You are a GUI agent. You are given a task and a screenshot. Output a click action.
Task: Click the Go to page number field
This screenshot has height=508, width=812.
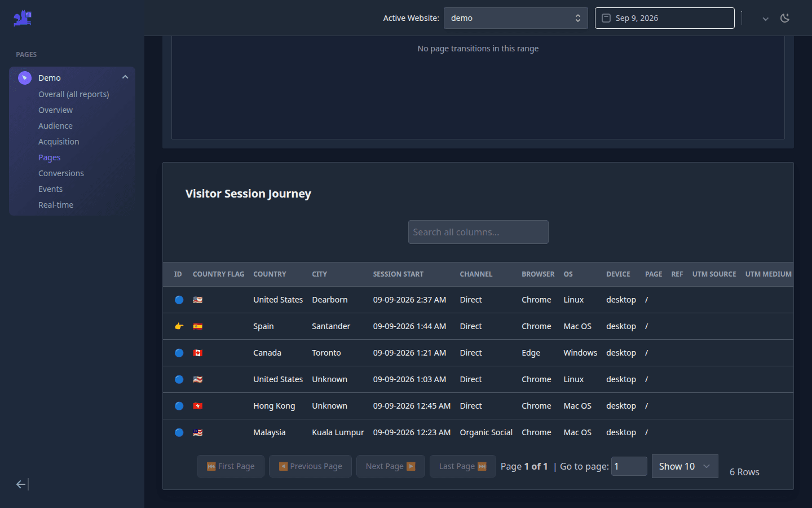coord(629,466)
